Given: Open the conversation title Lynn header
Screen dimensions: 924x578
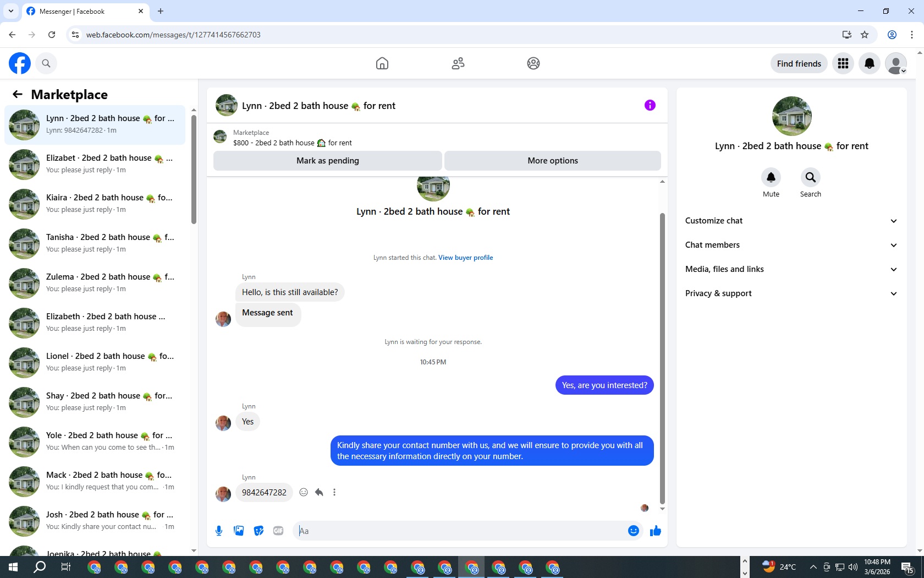Looking at the screenshot, I should coord(318,106).
